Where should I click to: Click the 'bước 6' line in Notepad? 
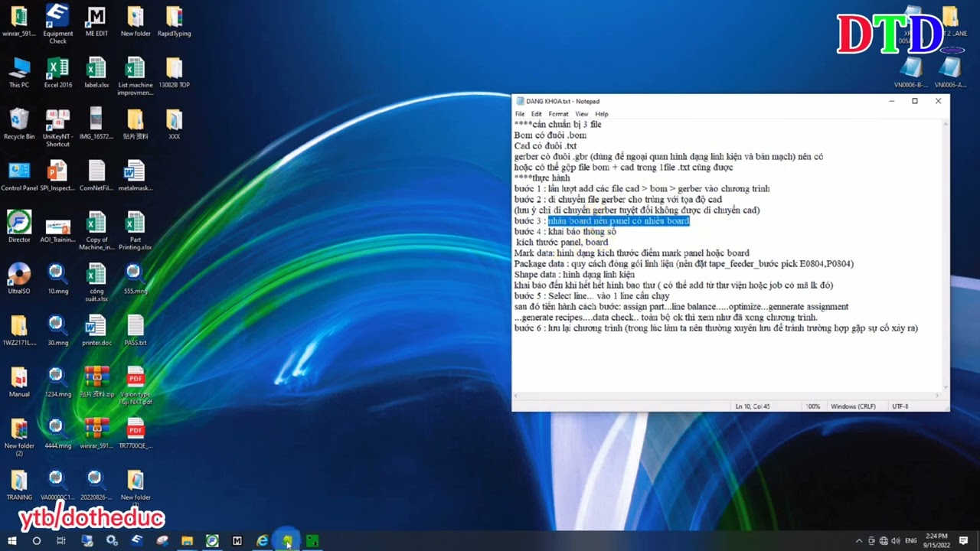(x=716, y=328)
